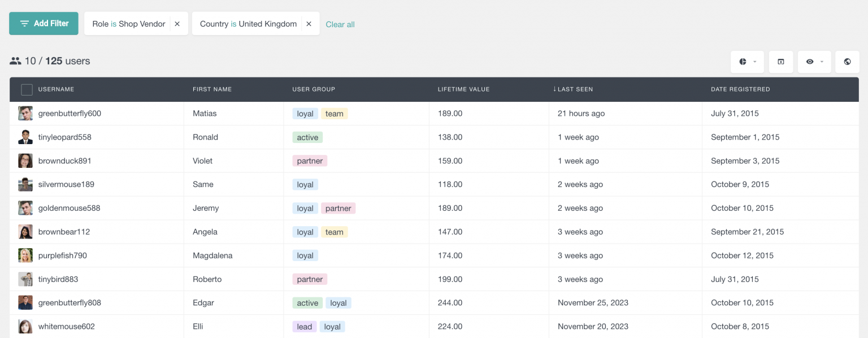Toggle the select-all checkbox in header
This screenshot has width=868, height=338.
pyautogui.click(x=27, y=89)
